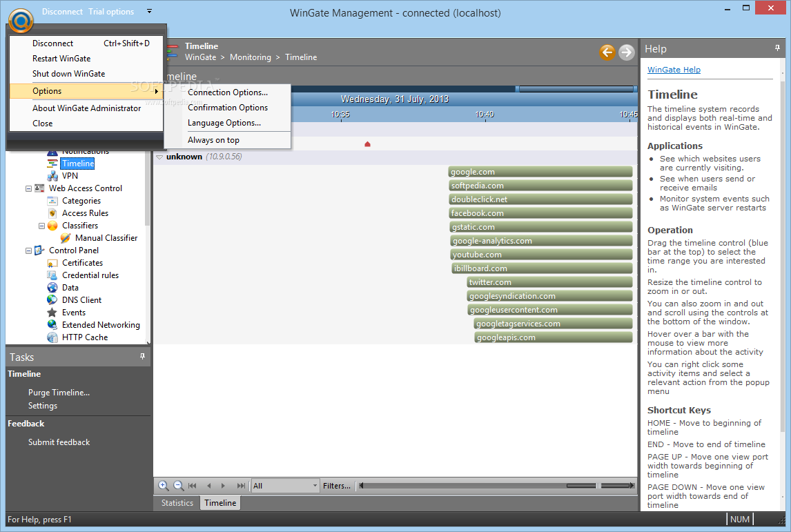Click the HTTP Cache icon
Viewport: 791px width, 532px height.
point(52,337)
